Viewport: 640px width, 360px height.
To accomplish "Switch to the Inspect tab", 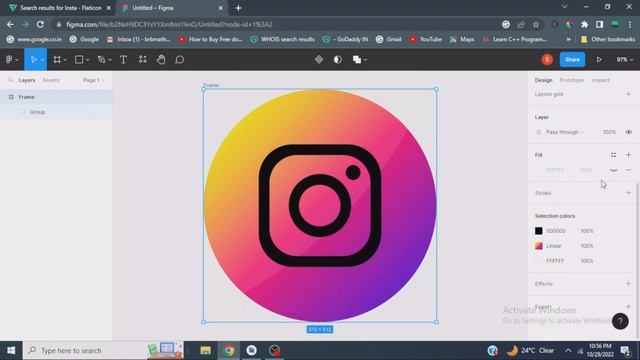I will coord(600,80).
